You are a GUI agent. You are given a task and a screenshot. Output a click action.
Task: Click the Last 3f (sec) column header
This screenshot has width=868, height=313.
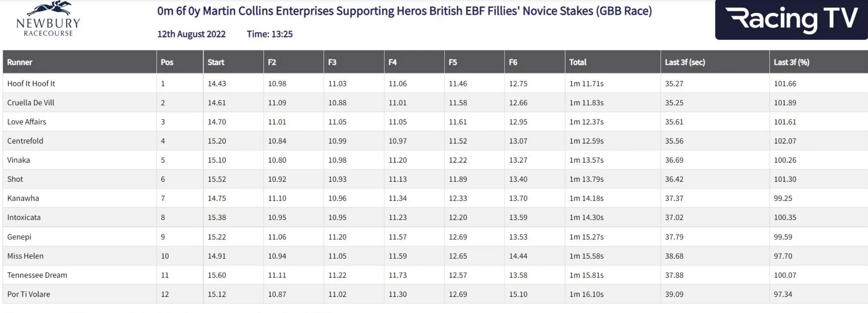point(685,62)
